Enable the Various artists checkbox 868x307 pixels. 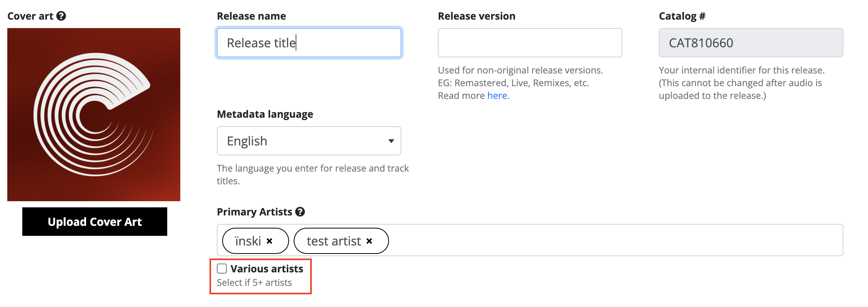[222, 269]
